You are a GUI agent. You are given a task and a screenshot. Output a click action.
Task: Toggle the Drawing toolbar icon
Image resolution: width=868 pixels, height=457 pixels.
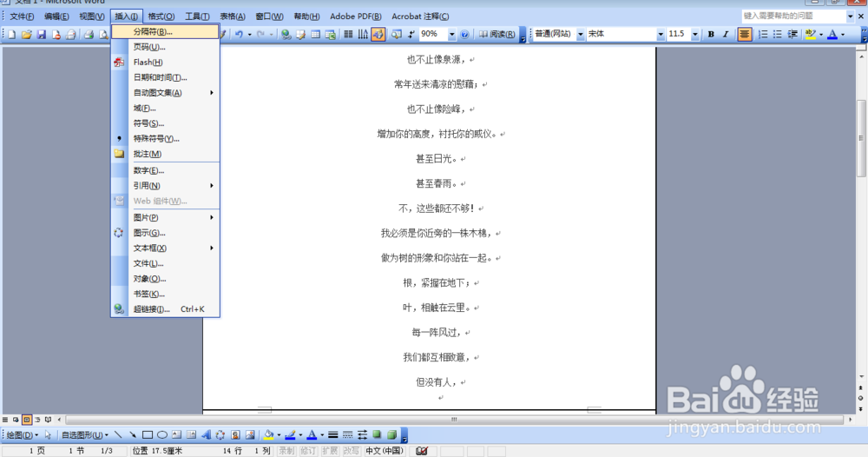378,35
